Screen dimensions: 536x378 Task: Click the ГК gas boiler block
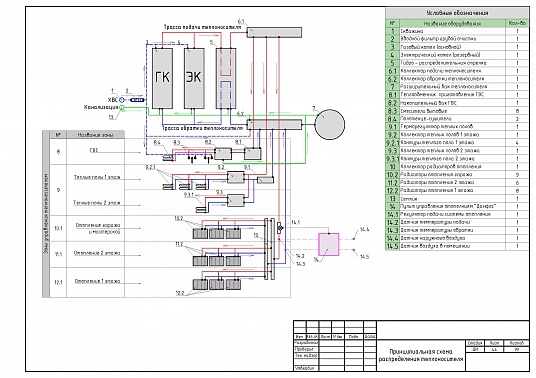(x=162, y=78)
